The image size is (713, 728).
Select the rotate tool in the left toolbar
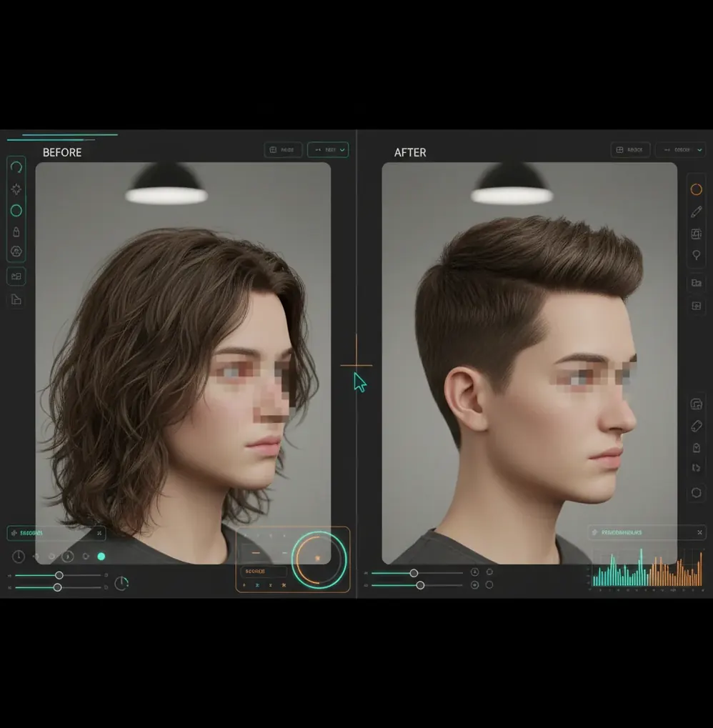(16, 166)
